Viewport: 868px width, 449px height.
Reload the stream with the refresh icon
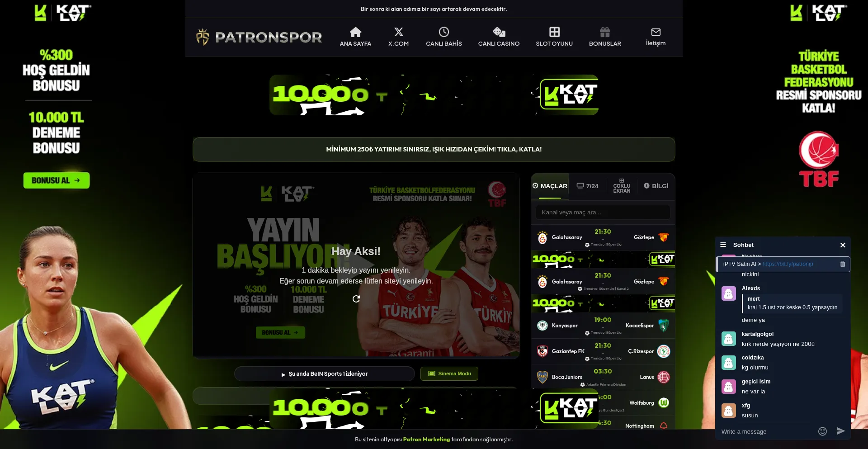tap(356, 299)
